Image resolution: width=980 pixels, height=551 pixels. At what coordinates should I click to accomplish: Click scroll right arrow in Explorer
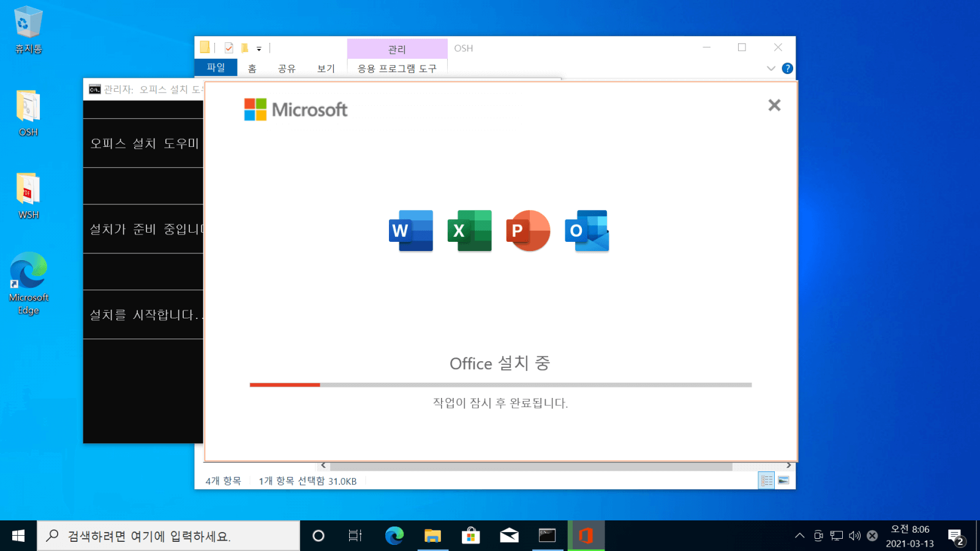point(789,466)
